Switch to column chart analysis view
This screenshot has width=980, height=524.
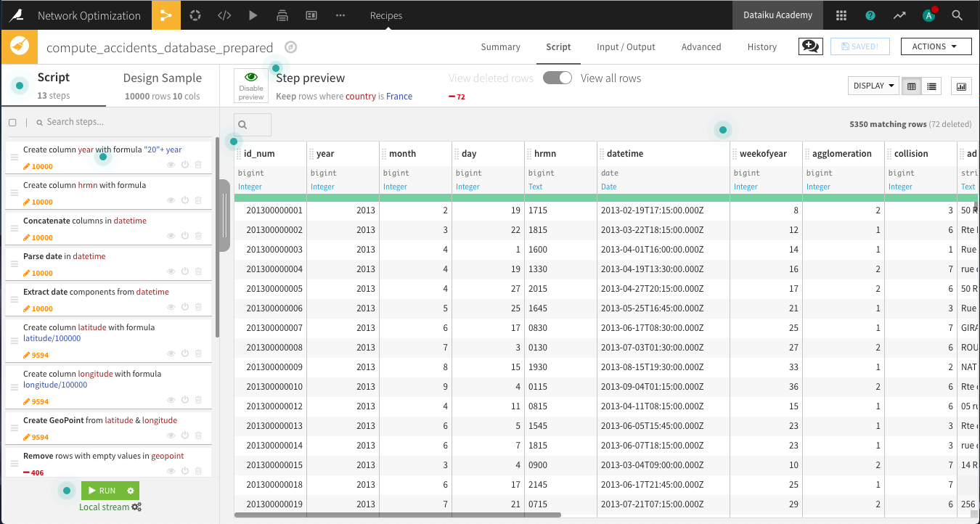coord(962,86)
